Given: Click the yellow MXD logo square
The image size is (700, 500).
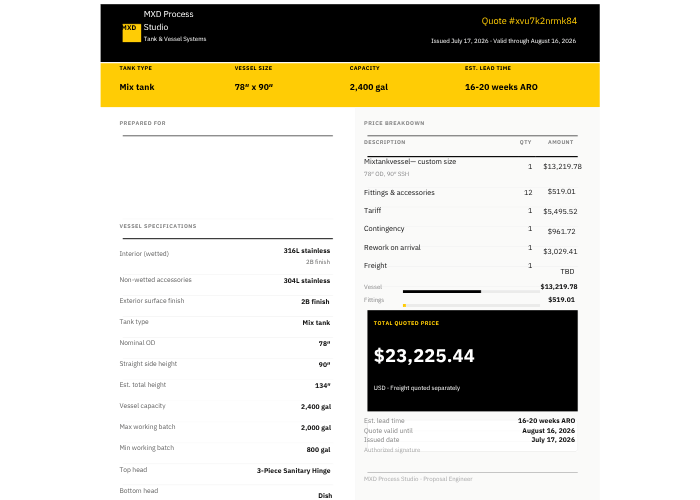Looking at the screenshot, I should [132, 33].
